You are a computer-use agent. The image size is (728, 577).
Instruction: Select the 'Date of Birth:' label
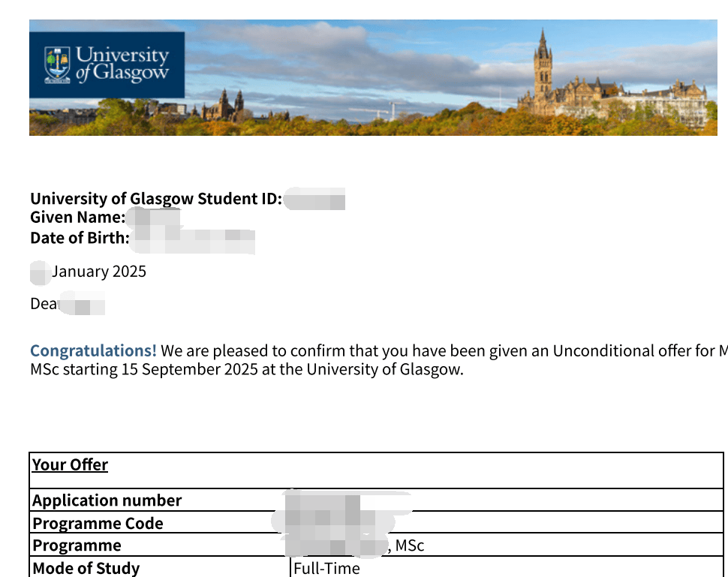pyautogui.click(x=80, y=238)
